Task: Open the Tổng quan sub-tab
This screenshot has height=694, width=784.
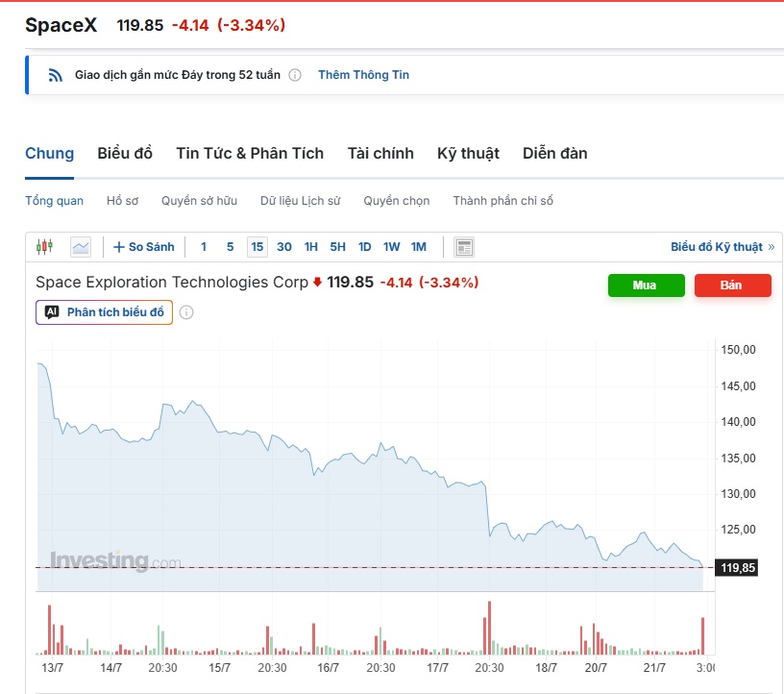Action: pos(54,201)
